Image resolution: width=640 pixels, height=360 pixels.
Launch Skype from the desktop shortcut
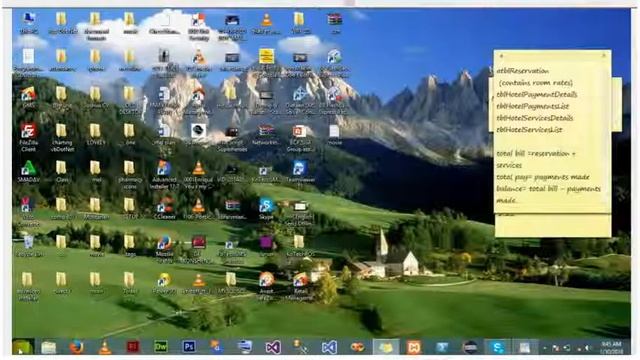pos(266,209)
